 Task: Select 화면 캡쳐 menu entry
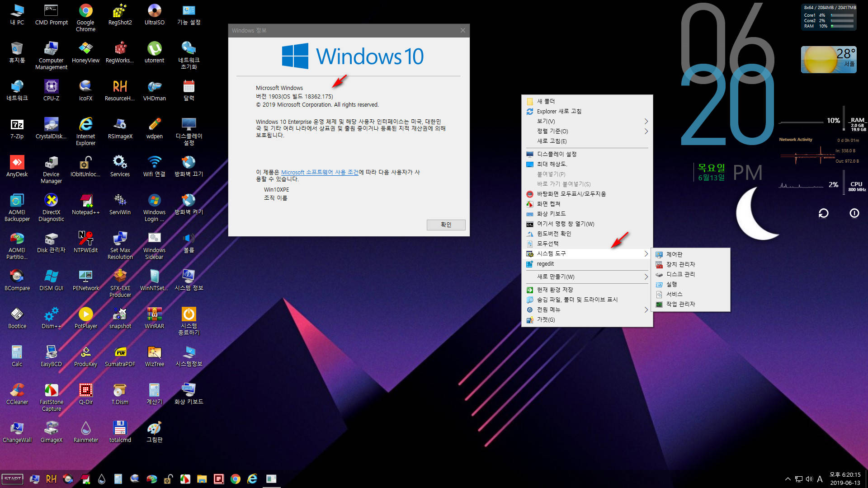[x=587, y=204]
